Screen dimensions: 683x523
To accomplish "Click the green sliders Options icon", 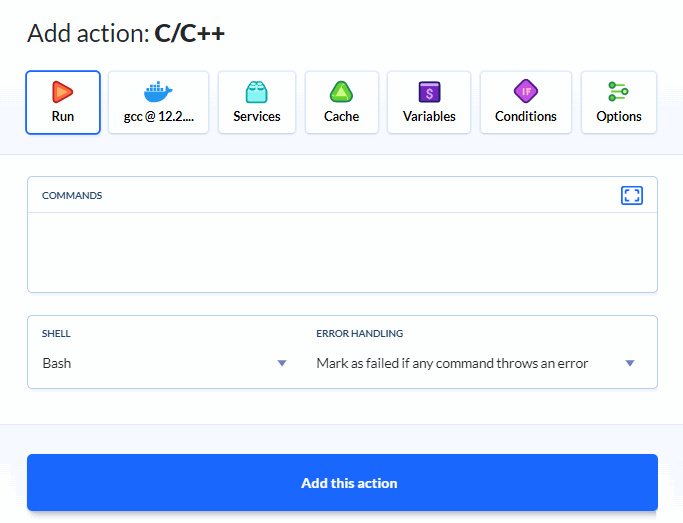I will pyautogui.click(x=618, y=92).
